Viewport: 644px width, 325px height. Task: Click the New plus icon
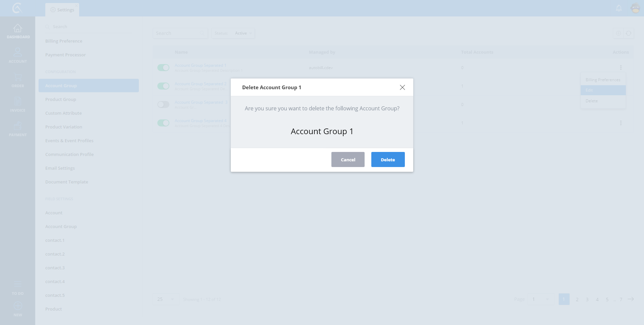point(17,306)
